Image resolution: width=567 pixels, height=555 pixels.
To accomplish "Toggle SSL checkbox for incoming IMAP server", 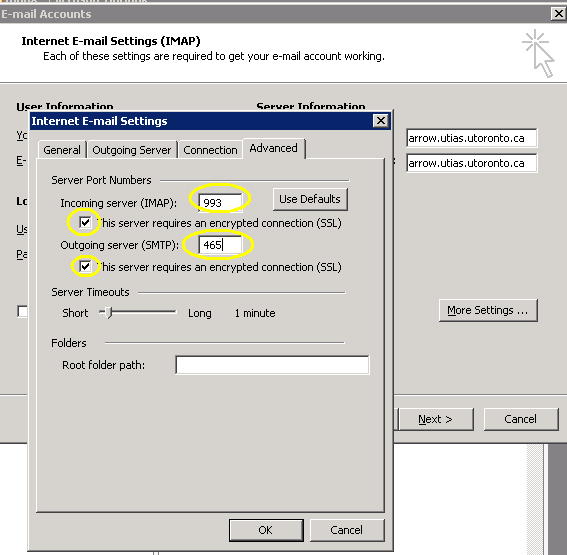I will pos(85,222).
